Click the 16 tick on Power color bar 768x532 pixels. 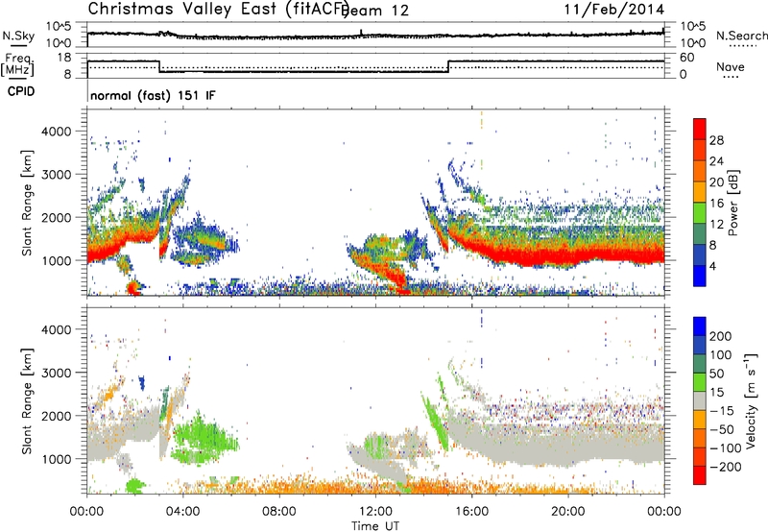716,203
